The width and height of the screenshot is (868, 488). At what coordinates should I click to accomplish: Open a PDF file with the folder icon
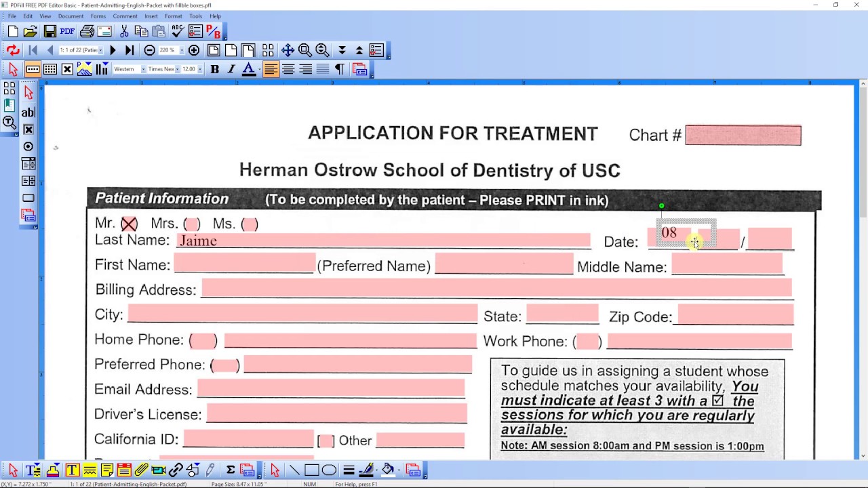point(31,31)
